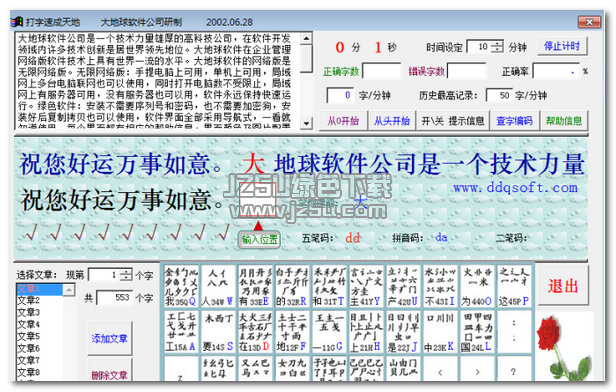616x392 pixels.
Task: Click the article list scrollbar up arrow
Action: [69, 290]
